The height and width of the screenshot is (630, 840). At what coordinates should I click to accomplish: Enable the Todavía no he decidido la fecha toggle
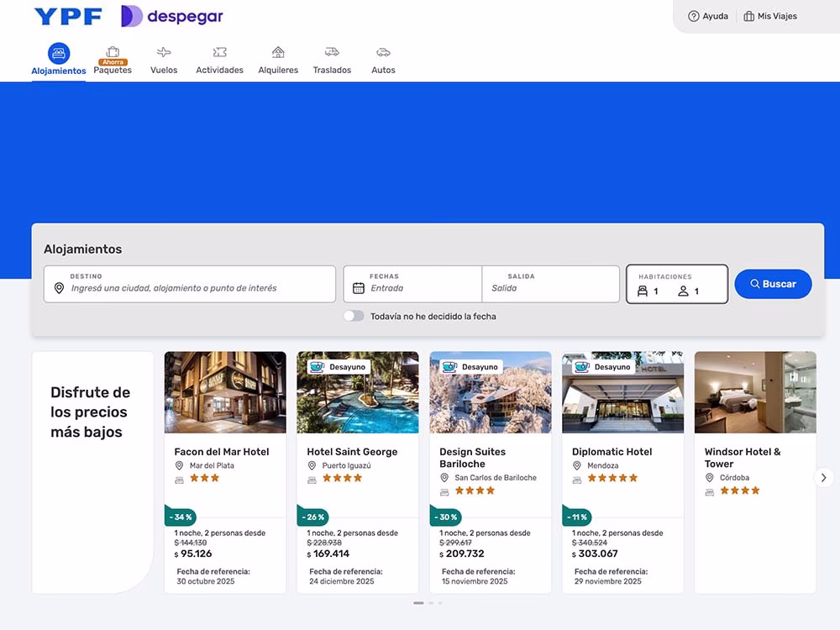tap(354, 317)
